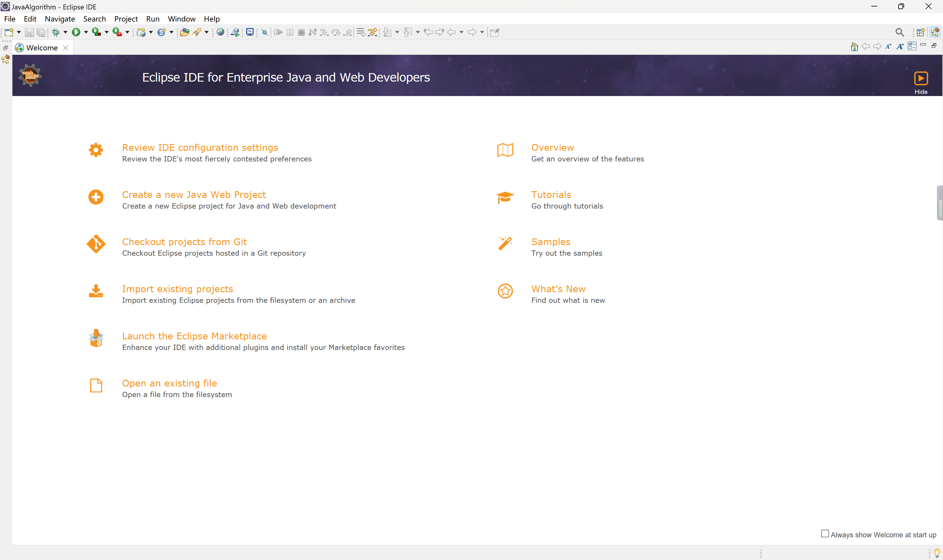Viewport: 943px width, 560px height.
Task: Click the green Run button
Action: [76, 32]
